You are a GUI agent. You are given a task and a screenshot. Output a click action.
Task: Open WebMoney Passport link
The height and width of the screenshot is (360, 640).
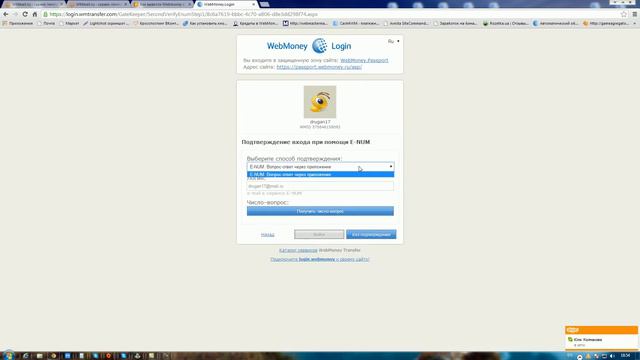click(x=364, y=60)
